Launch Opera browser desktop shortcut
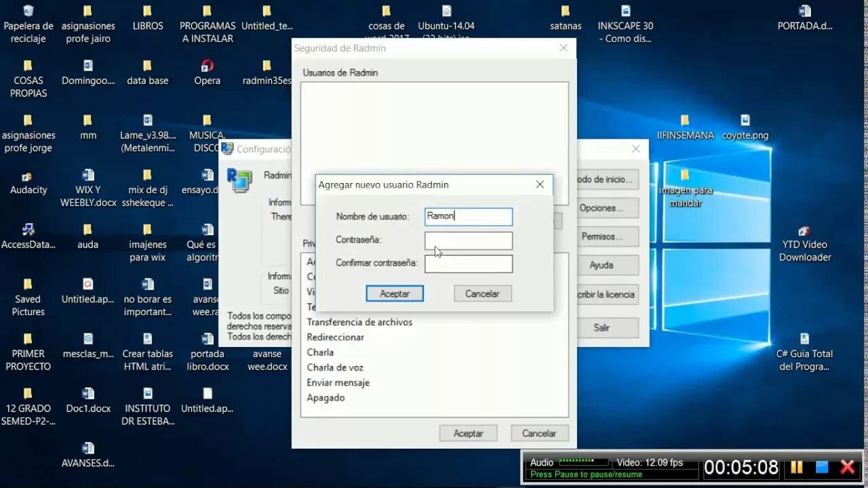This screenshot has height=488, width=868. pos(208,73)
